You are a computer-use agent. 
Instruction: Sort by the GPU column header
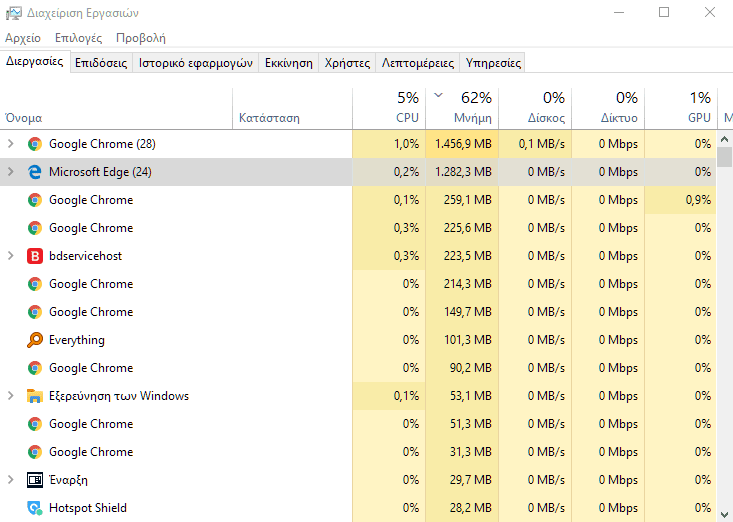coord(681,108)
